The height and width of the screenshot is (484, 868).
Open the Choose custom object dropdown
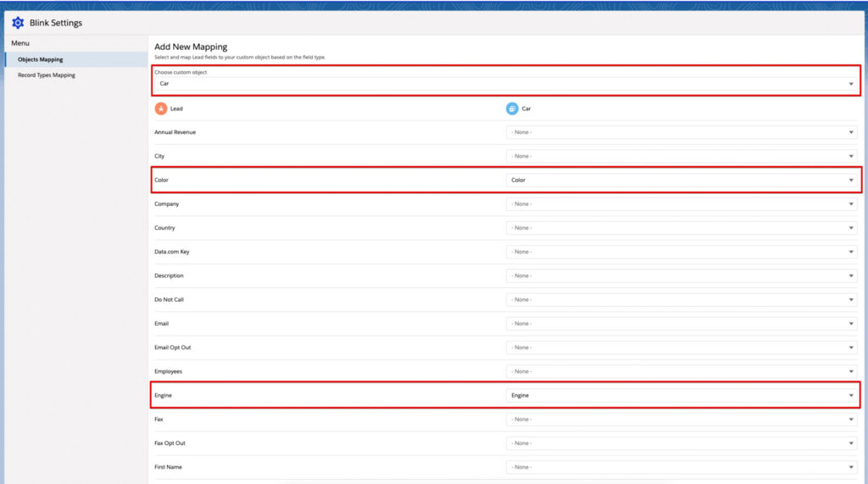pyautogui.click(x=506, y=84)
